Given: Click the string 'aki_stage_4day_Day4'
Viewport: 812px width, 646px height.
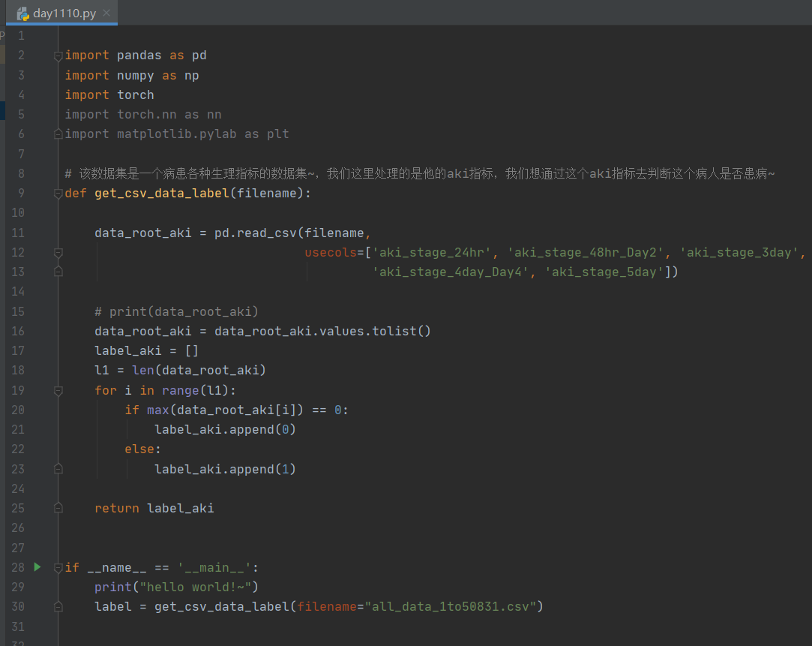Looking at the screenshot, I should (451, 272).
